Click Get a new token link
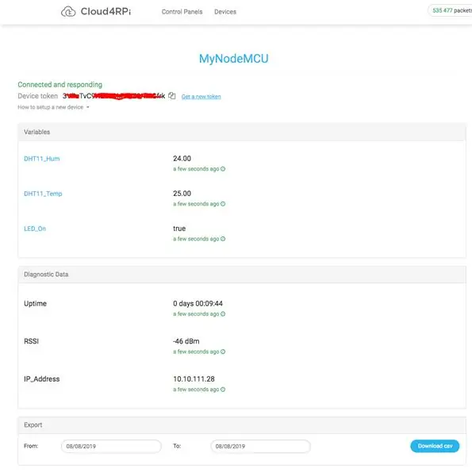 coord(201,97)
